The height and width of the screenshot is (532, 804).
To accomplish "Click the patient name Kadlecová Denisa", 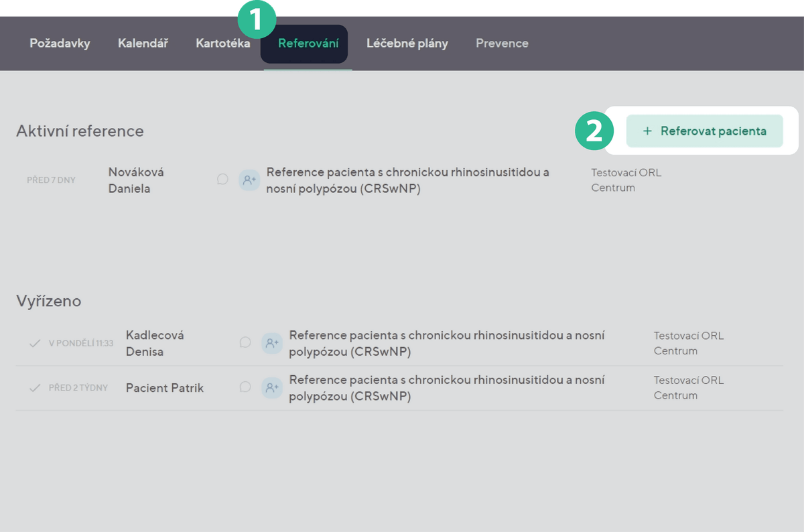I will pos(154,343).
